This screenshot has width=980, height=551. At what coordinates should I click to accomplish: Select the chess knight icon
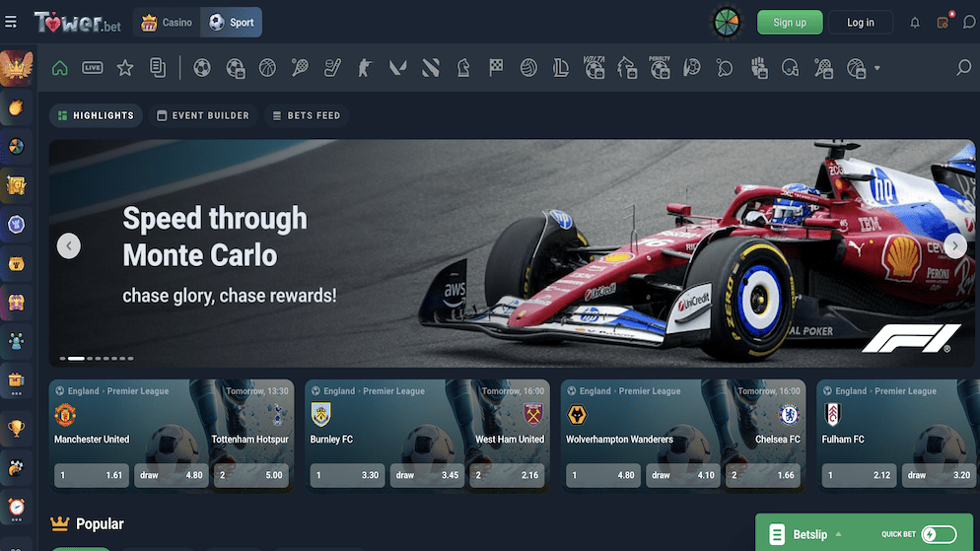click(463, 67)
